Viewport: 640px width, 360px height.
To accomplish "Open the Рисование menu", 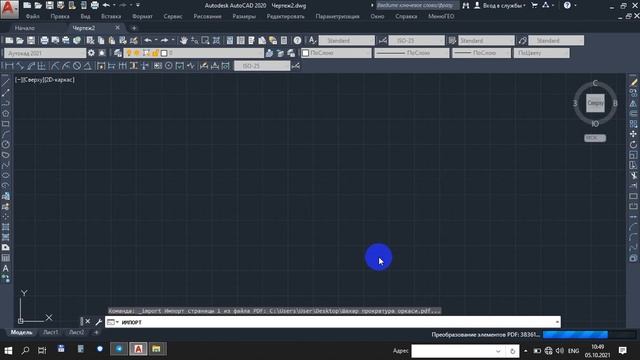I will pyautogui.click(x=207, y=16).
